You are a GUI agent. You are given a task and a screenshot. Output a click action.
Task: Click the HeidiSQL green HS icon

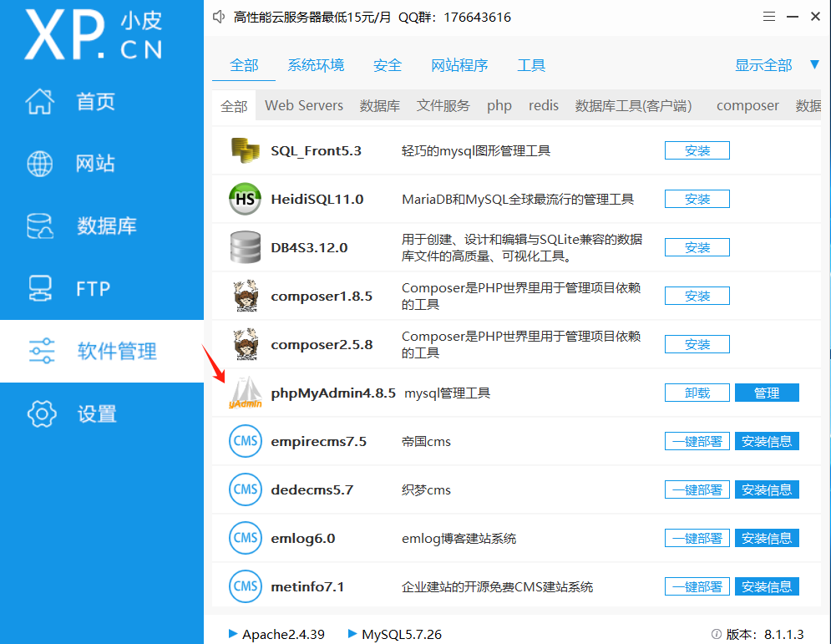[x=245, y=199]
